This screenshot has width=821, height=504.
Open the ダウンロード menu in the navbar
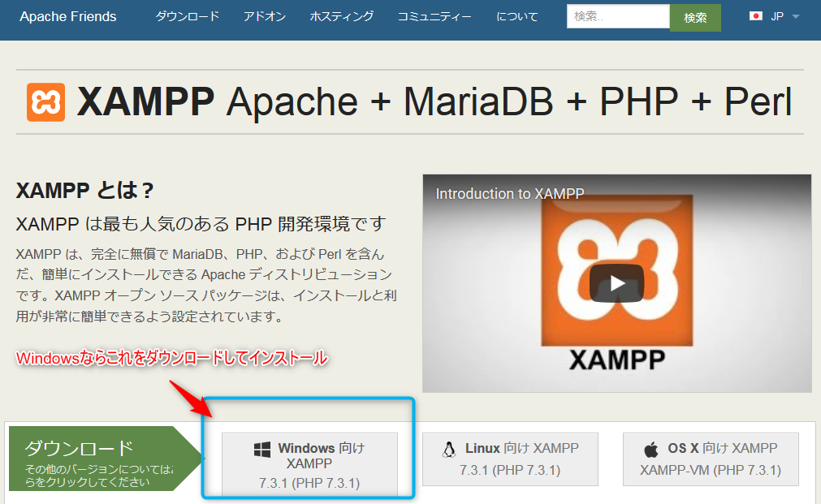point(187,17)
